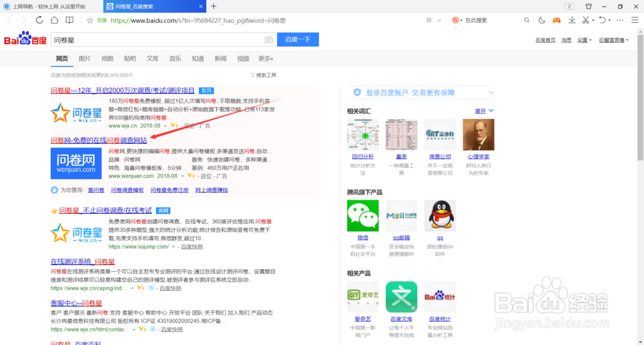Open the scissors tool dropdown arrow

593,21
